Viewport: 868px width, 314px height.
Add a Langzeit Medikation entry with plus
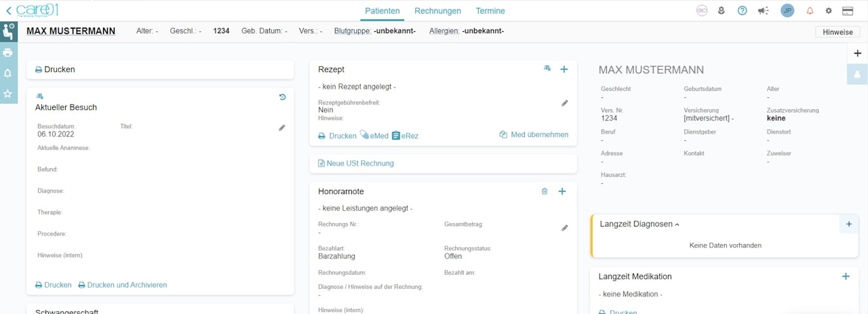coord(846,276)
